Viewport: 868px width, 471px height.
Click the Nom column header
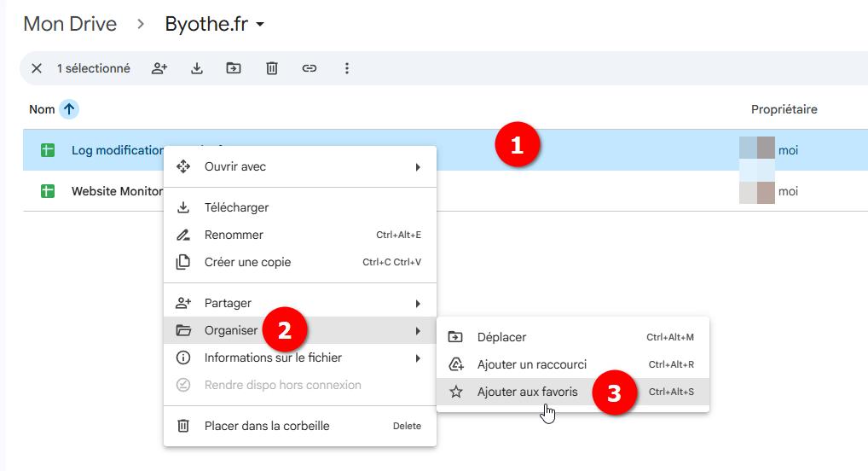(x=42, y=109)
